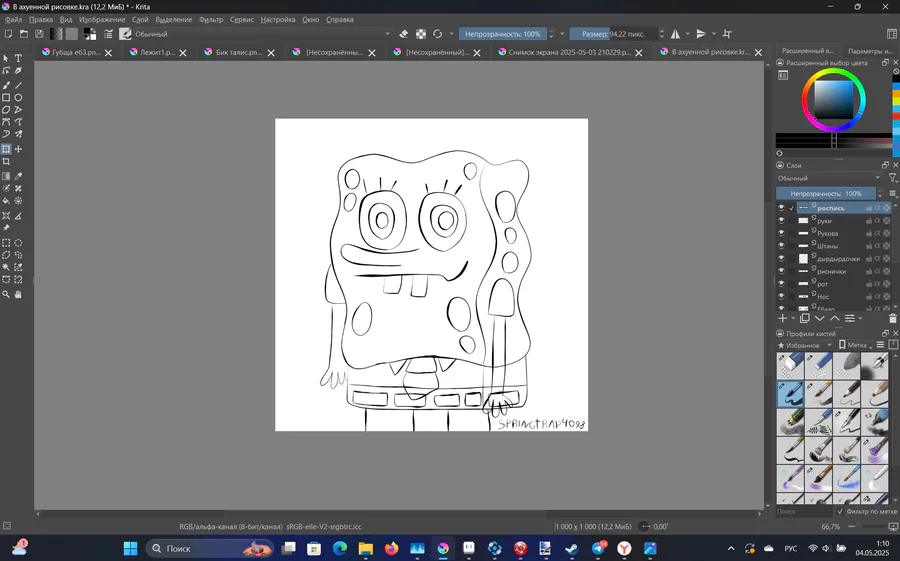Select the Pan hand tool
The width and height of the screenshot is (900, 561).
[18, 294]
